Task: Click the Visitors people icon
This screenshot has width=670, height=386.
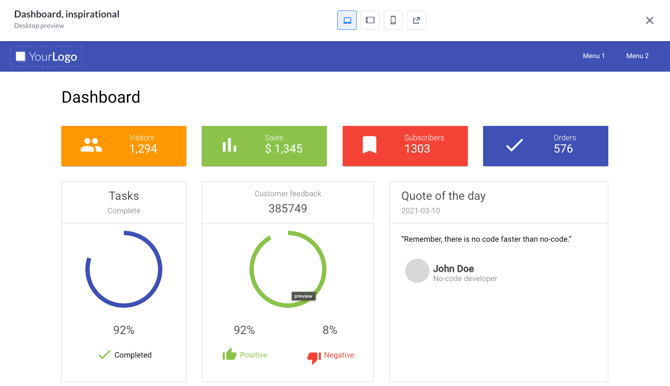Action: (91, 146)
